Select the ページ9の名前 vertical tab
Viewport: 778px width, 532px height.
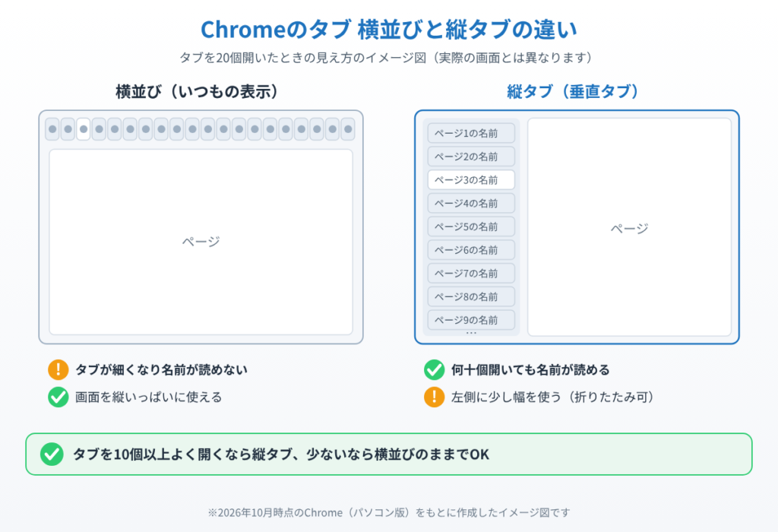(x=471, y=320)
